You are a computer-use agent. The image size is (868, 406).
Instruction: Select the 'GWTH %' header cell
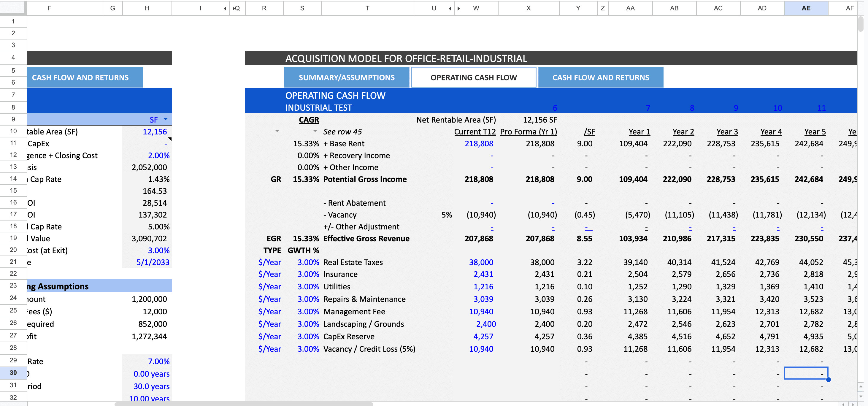pos(303,250)
